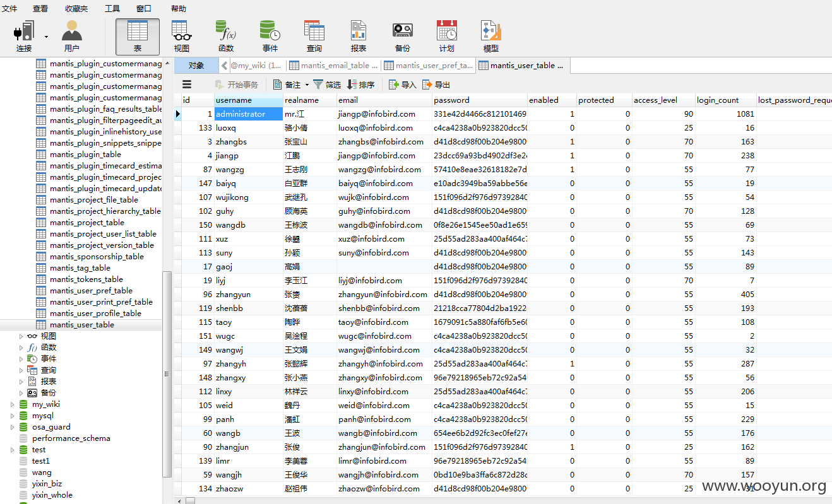Select the zhangbs username cell
Screen dimensions: 832x504
248,142
